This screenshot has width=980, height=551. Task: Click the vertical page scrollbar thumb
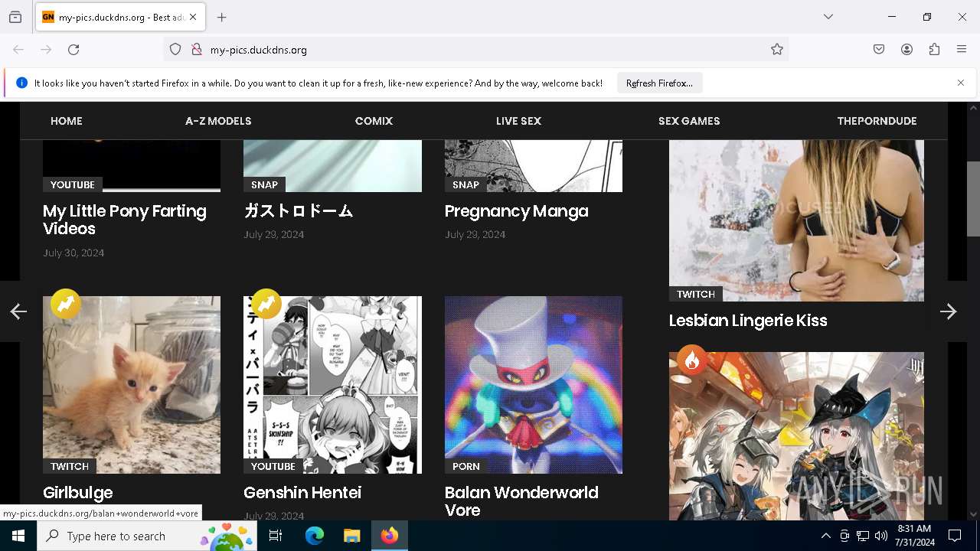(973, 199)
